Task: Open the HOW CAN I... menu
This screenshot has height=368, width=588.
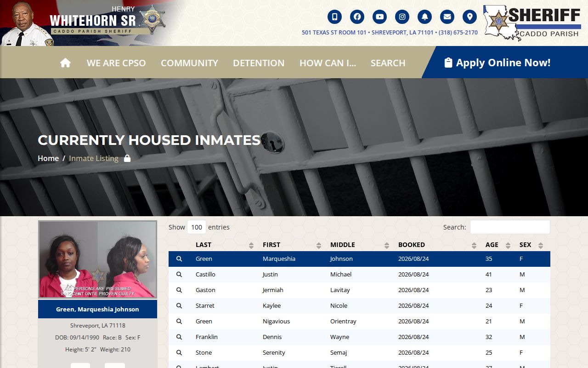Action: coord(328,63)
